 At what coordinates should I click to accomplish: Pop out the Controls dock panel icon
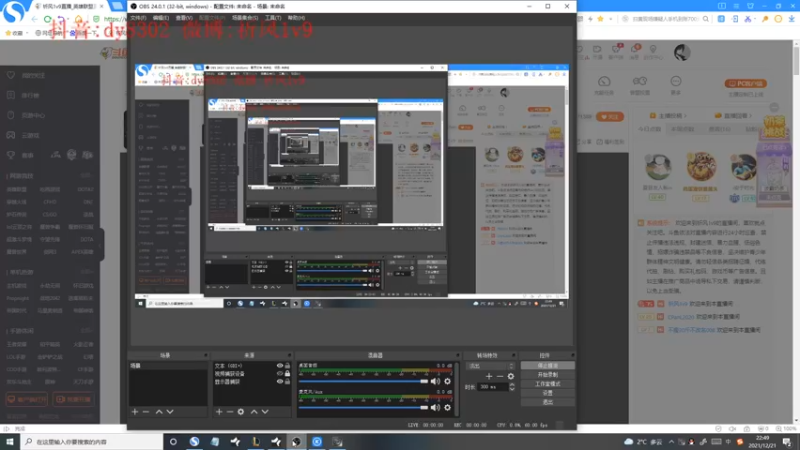[572, 355]
